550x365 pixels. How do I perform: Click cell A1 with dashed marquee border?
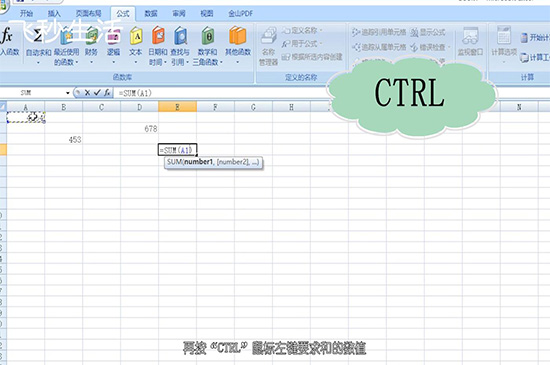click(x=26, y=117)
